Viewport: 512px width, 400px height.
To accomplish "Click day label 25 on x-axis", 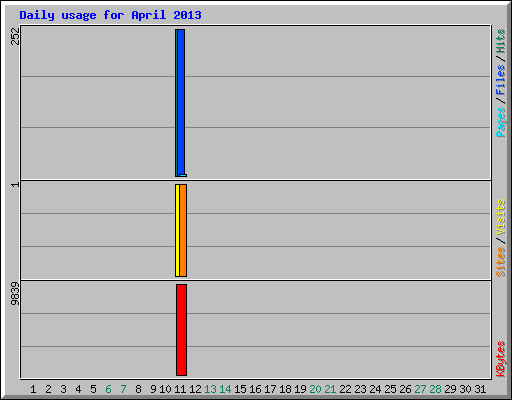I will pyautogui.click(x=390, y=389).
